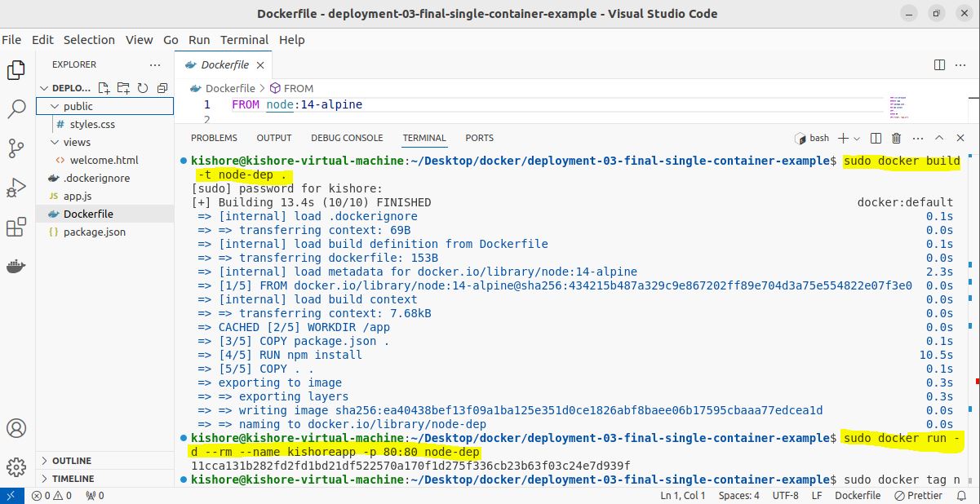Open the Source Control view

pos(16,148)
